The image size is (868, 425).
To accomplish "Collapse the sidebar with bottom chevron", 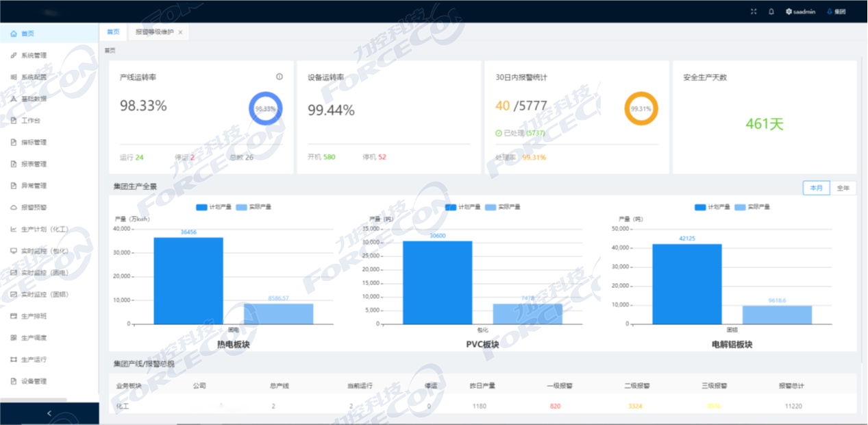I will 49,413.
